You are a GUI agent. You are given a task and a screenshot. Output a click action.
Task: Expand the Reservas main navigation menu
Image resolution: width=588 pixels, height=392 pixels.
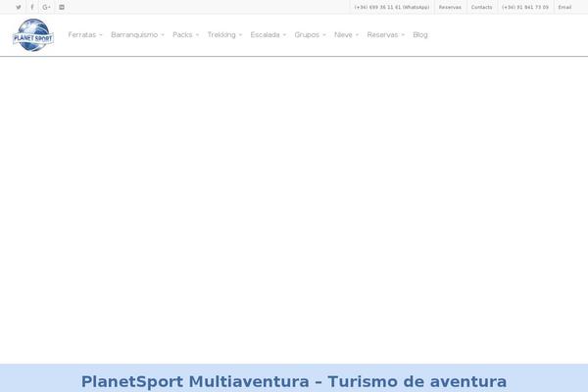(386, 35)
